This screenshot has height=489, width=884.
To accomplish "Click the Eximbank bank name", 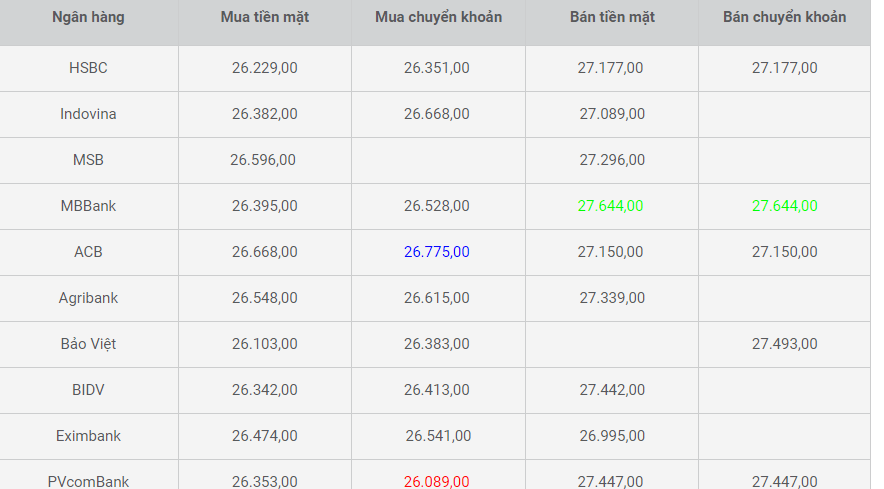I will coord(88,436).
